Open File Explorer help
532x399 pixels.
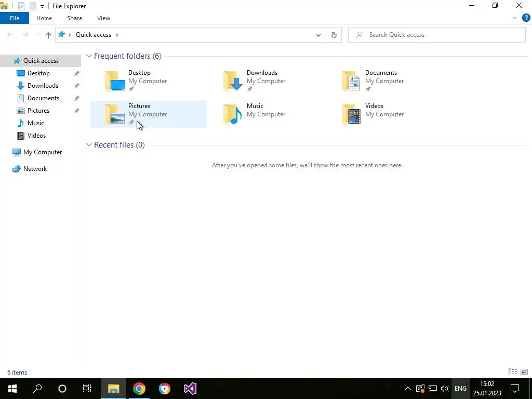(526, 18)
